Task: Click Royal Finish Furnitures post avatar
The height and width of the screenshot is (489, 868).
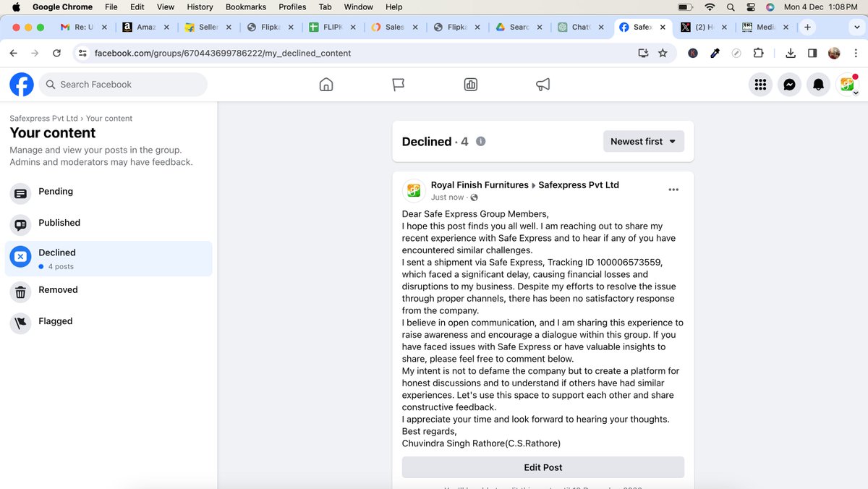Action: point(414,190)
